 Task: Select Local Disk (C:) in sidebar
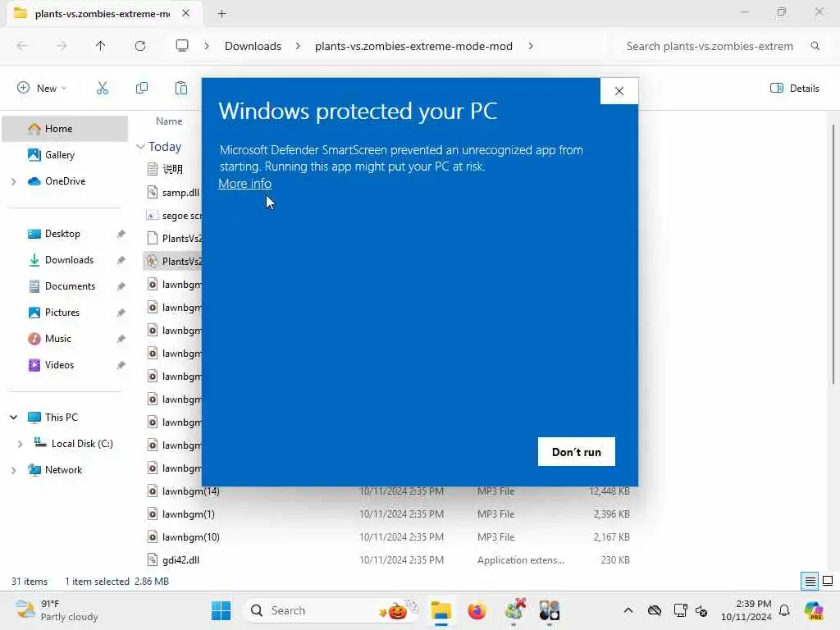[81, 444]
